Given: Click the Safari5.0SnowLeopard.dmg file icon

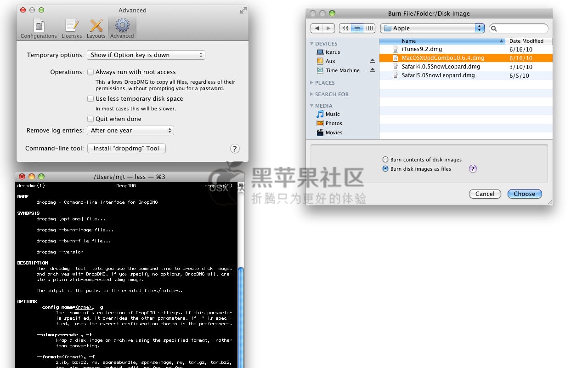Looking at the screenshot, I should [396, 75].
